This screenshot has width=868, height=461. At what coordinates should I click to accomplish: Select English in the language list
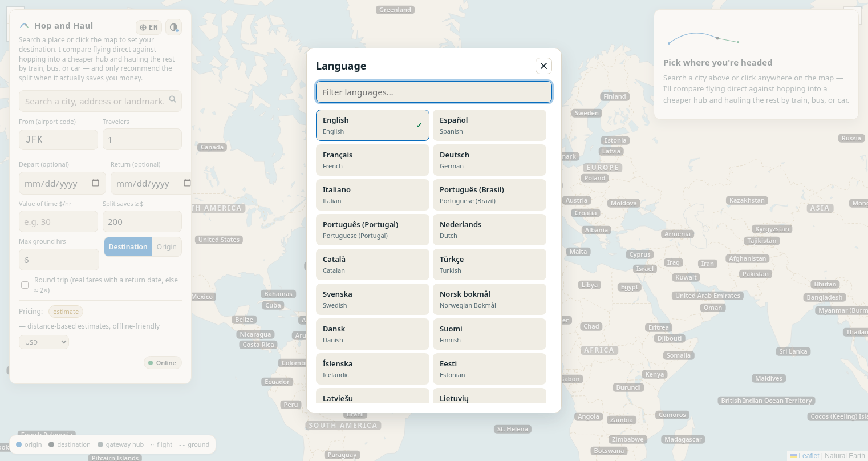(x=372, y=125)
